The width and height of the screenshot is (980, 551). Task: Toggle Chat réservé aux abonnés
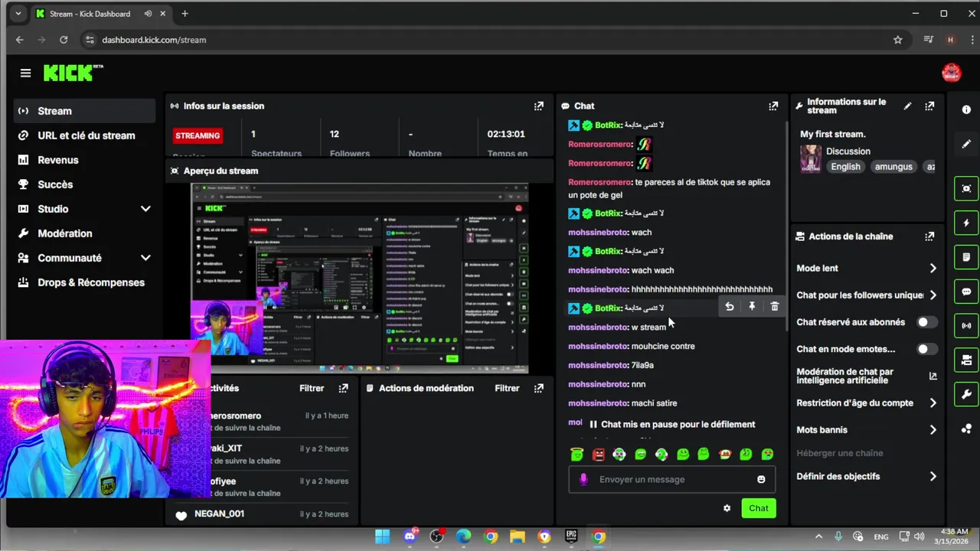(x=926, y=322)
